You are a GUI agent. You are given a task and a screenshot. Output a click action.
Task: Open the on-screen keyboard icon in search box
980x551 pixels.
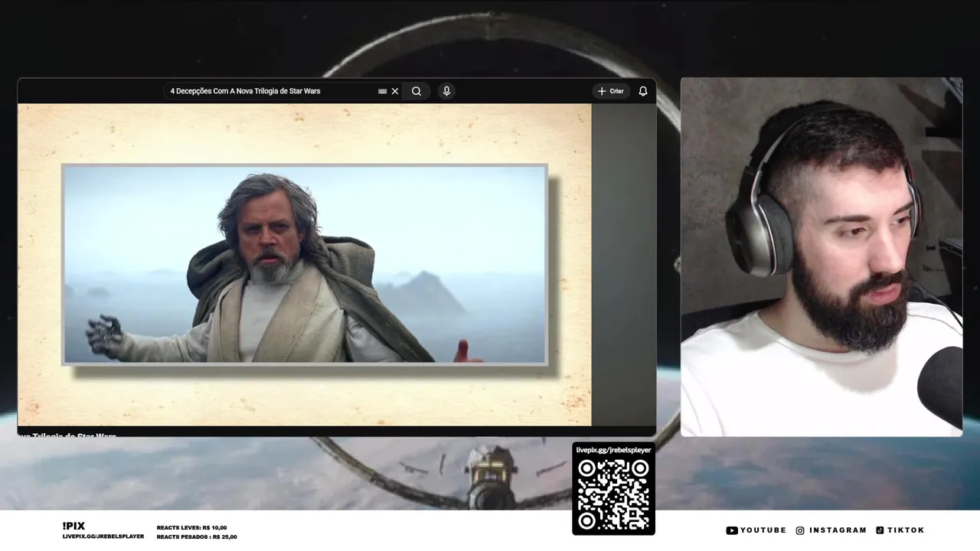(382, 91)
